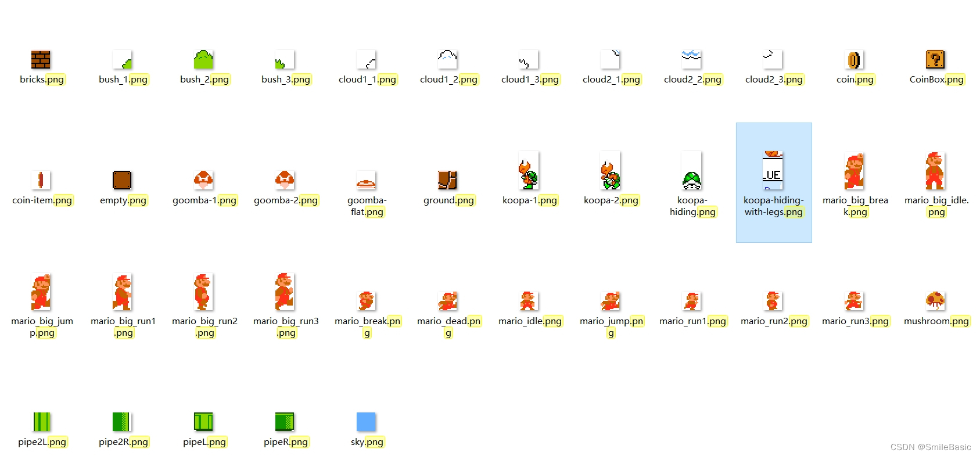This screenshot has width=980, height=456.
Task: Click the cloud1_2.png icon
Action: pos(447,59)
